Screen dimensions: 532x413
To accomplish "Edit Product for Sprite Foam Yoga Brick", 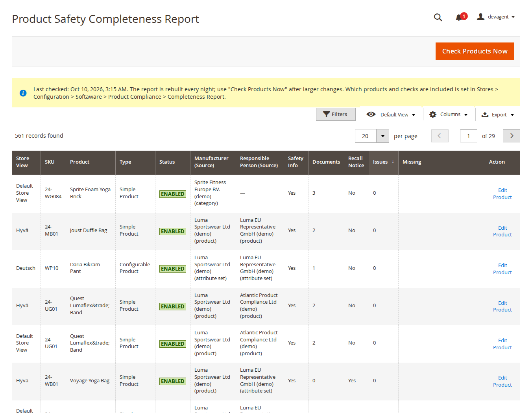I will click(502, 194).
